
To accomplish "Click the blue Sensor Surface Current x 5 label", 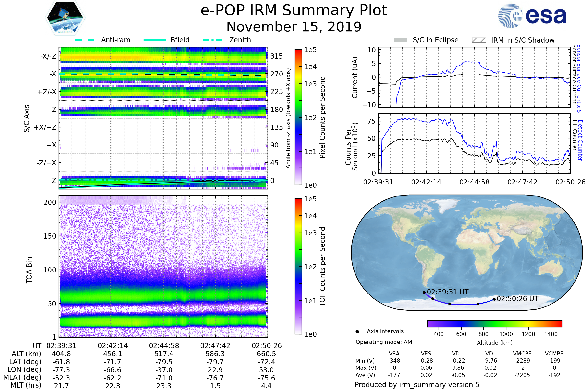I will tap(579, 78).
